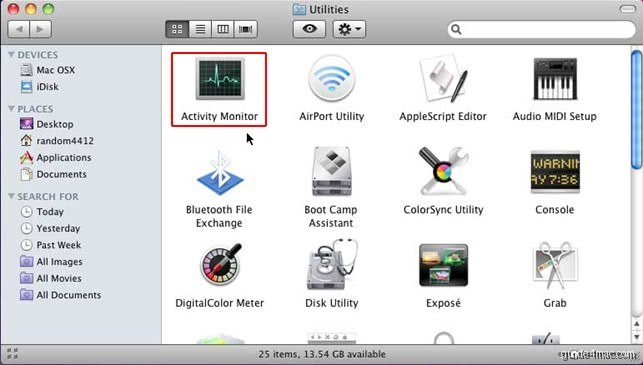Screen dimensions: 643x365
Task: Go back with the left arrow button
Action: coord(18,29)
